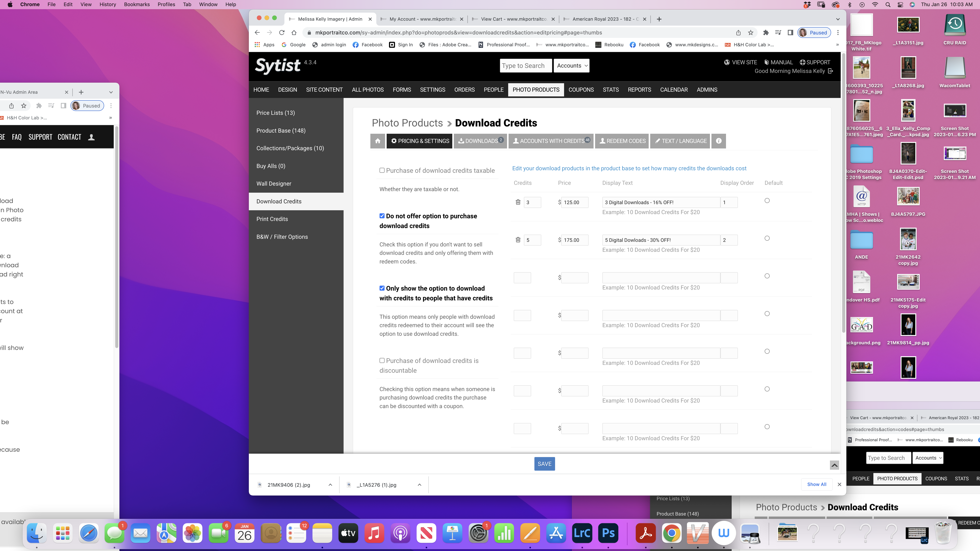Open Chrome extensions puzzle icon
The image size is (980, 551).
(766, 33)
